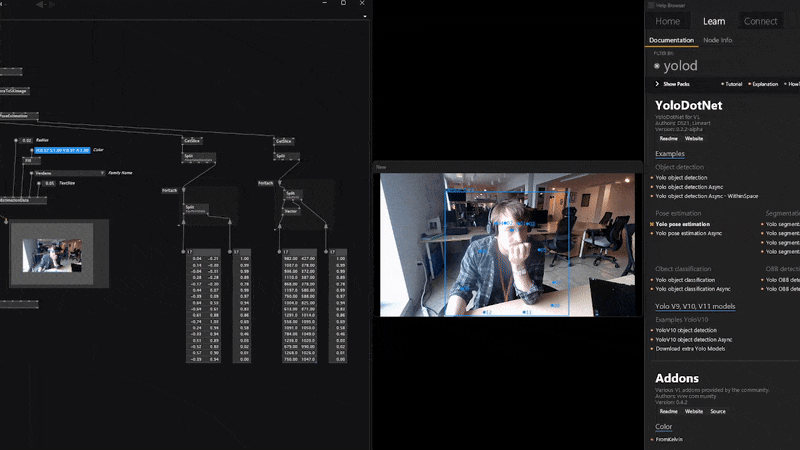Select the blue Color value IOBox
The width and height of the screenshot is (800, 450).
point(63,151)
